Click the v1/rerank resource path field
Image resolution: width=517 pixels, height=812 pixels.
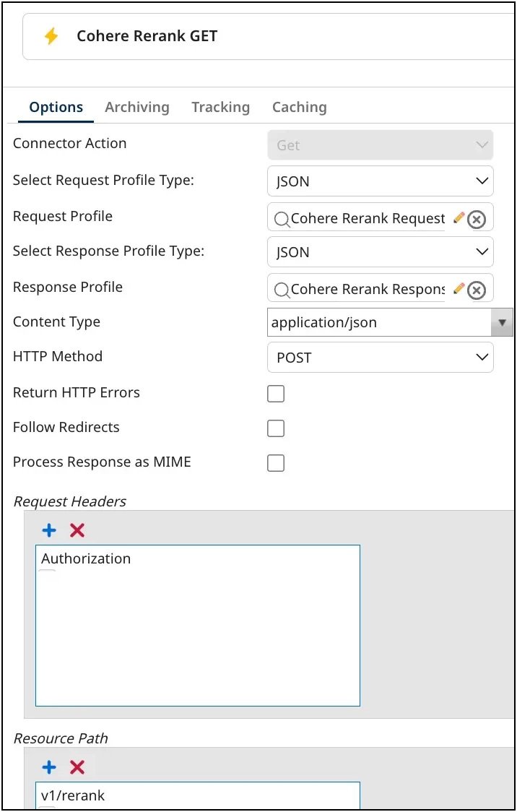(196, 795)
